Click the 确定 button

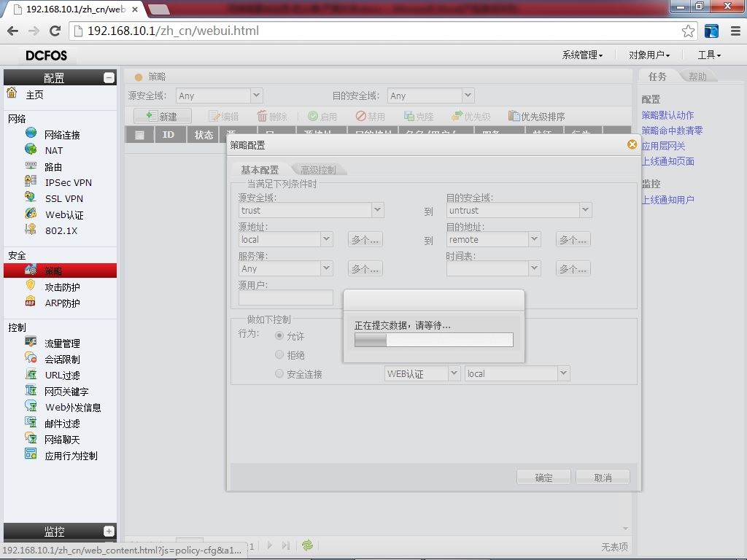click(543, 477)
